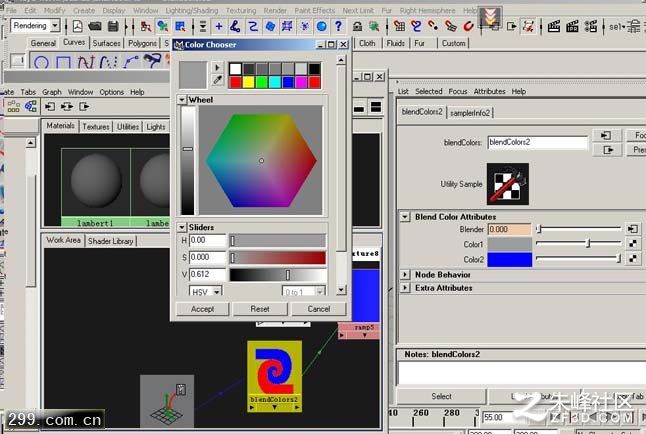The image size is (646, 434).
Task: Click the Color1 gray color swatch
Action: click(x=510, y=244)
